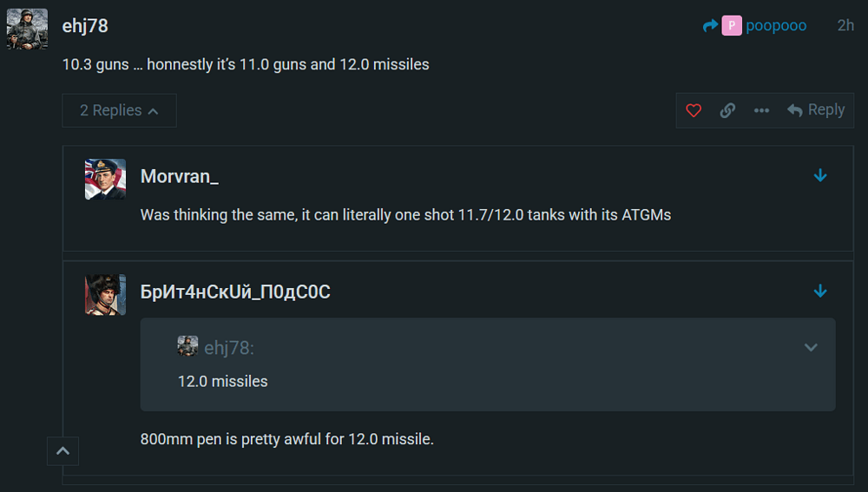
Task: View БрИт4нСкUй_П0дС0С avatar profile
Action: (105, 294)
